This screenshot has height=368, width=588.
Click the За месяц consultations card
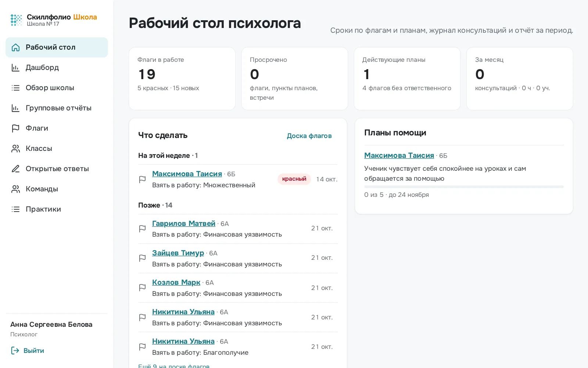coord(520,79)
